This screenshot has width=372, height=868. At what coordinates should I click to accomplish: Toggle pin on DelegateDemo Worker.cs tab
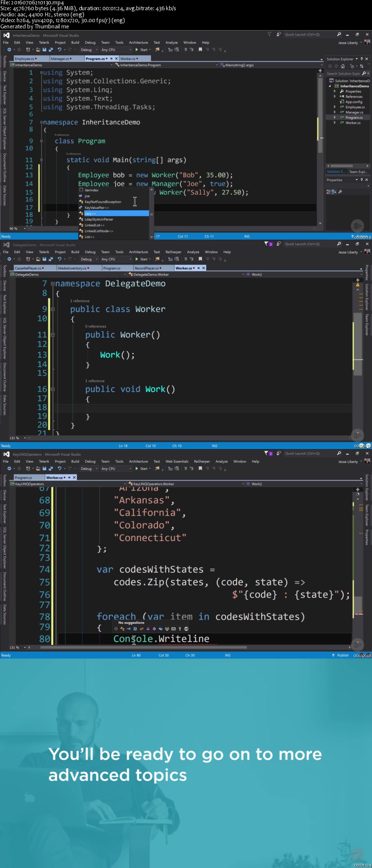(198, 268)
